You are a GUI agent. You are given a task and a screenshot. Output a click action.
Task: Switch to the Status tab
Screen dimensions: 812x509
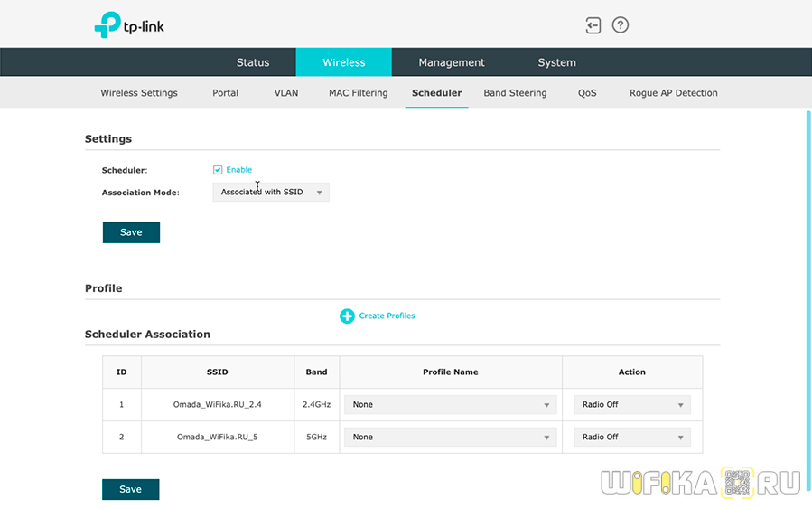tap(253, 62)
